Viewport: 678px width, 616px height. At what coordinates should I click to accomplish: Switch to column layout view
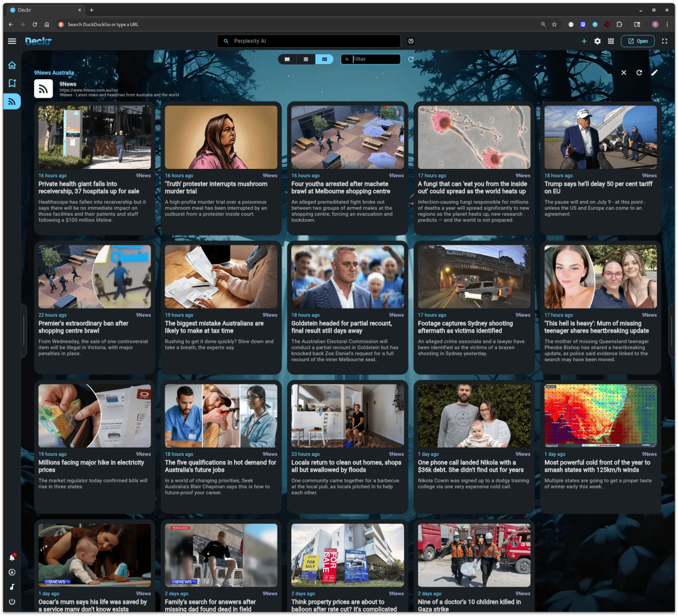(287, 59)
